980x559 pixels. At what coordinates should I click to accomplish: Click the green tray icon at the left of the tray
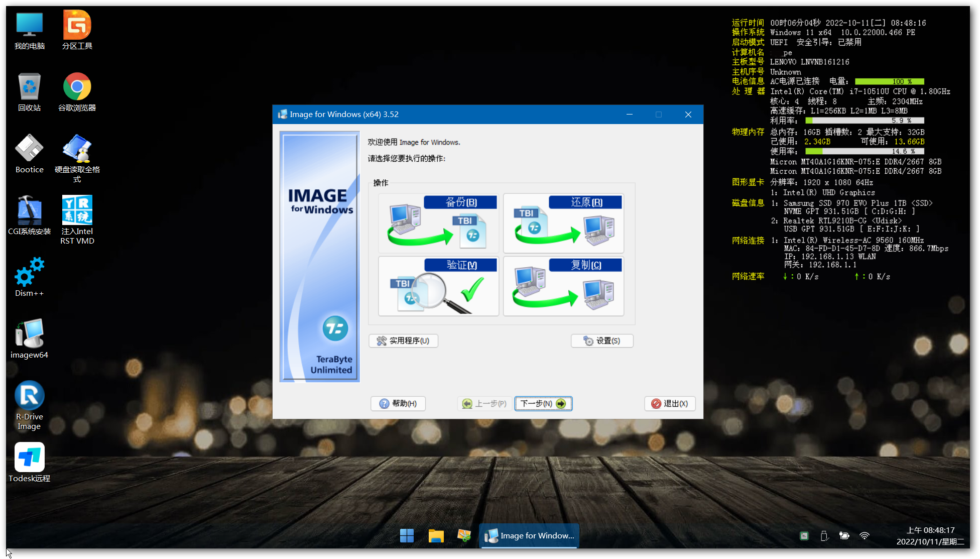[804, 536]
